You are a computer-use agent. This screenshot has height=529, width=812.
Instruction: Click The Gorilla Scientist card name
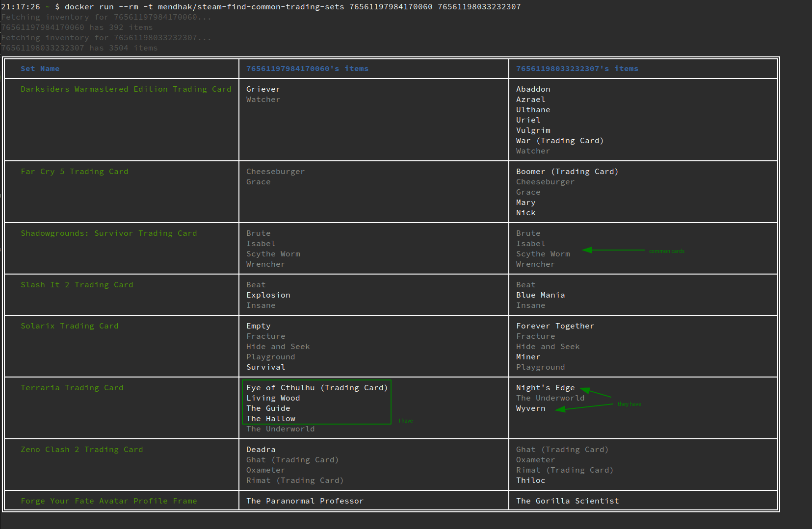pyautogui.click(x=567, y=501)
